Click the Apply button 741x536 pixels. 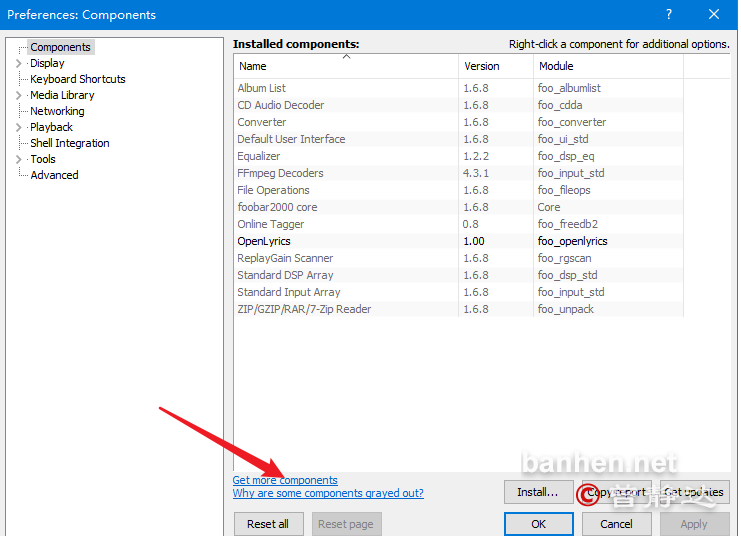(x=694, y=524)
